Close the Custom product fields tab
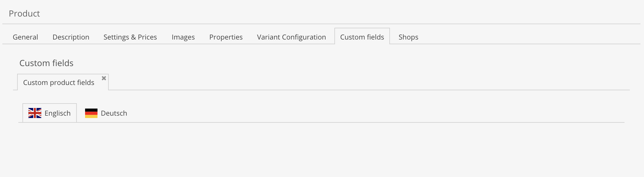Image resolution: width=644 pixels, height=177 pixels. (x=104, y=78)
